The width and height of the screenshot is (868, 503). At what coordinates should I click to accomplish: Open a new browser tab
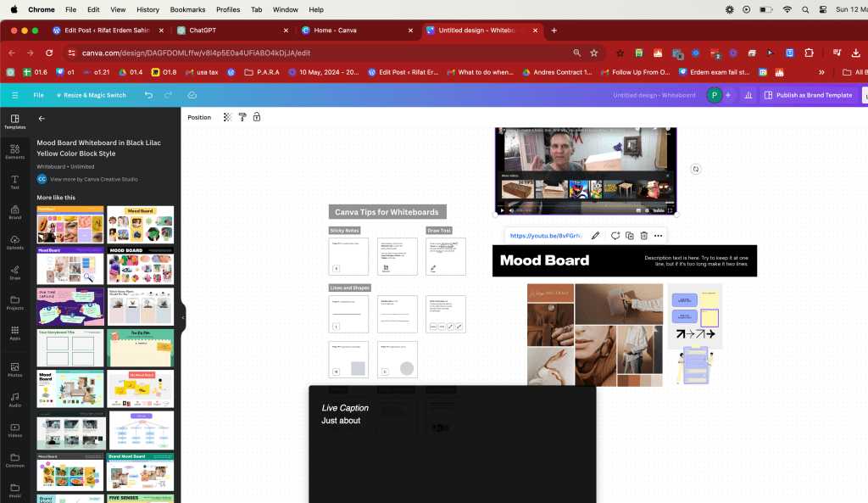(554, 31)
